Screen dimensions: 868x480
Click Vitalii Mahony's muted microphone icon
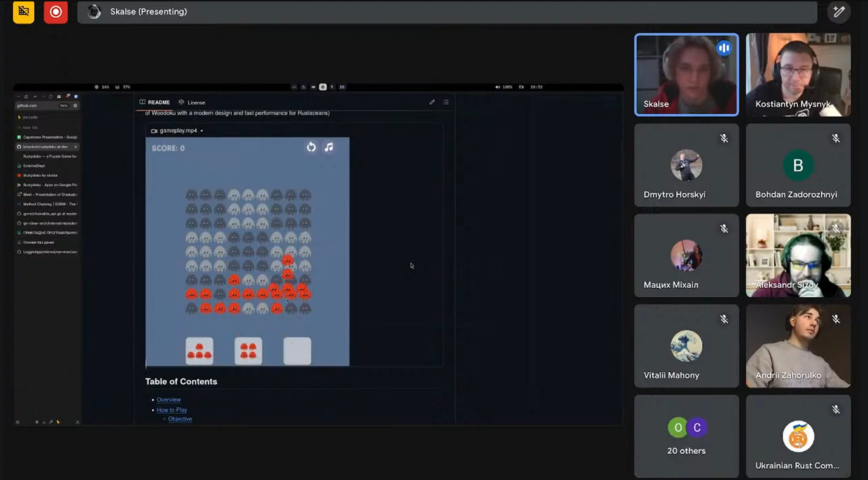(724, 319)
